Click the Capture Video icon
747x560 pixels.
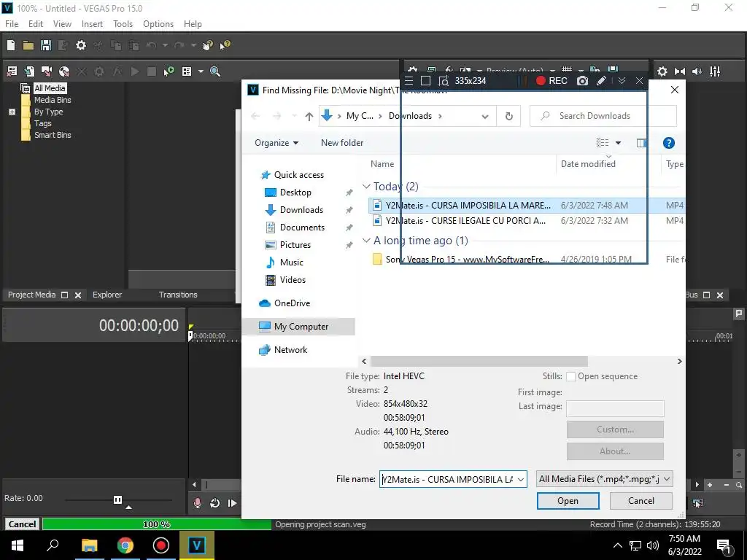point(46,71)
